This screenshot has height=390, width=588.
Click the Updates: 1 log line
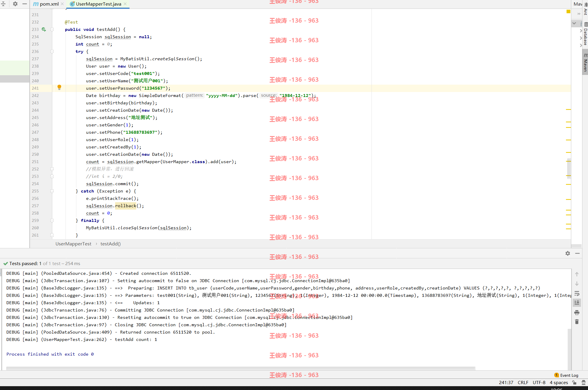click(x=83, y=303)
